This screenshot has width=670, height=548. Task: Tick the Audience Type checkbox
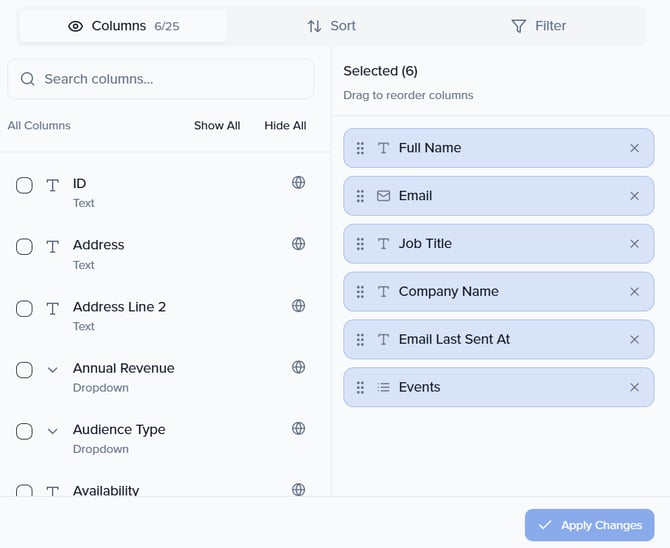pos(25,431)
